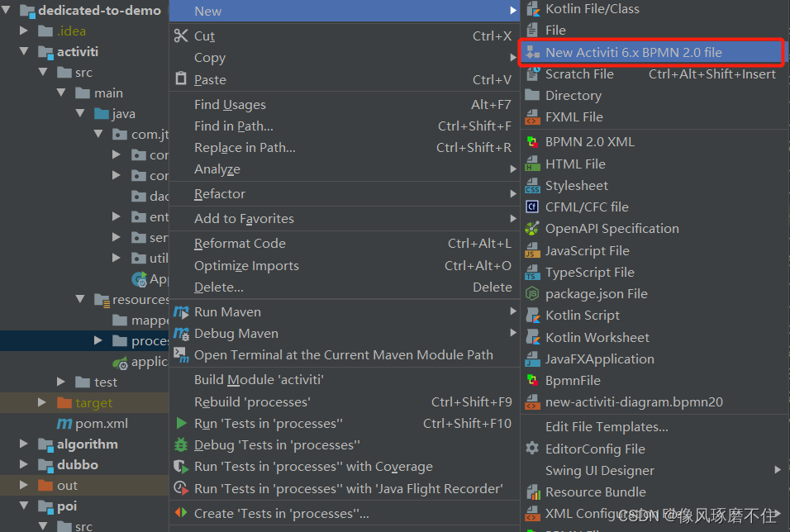Click the Run Maven icon
The image size is (790, 532).
tap(181, 311)
